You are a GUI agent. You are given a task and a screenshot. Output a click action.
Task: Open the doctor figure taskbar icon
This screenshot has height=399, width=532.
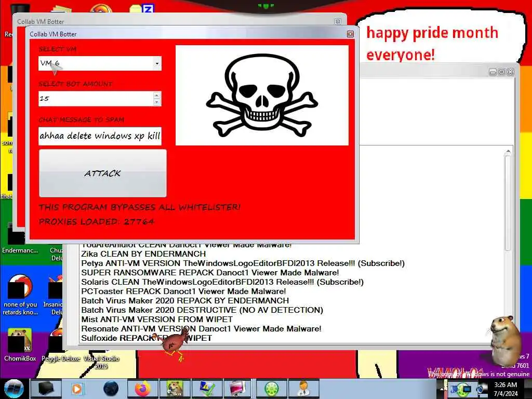pyautogui.click(x=303, y=389)
